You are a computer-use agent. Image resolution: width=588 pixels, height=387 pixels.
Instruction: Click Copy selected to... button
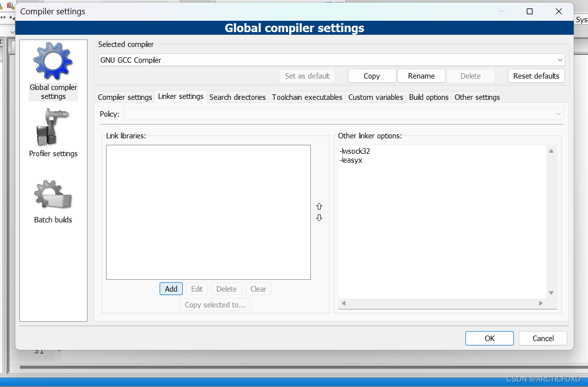pos(215,304)
